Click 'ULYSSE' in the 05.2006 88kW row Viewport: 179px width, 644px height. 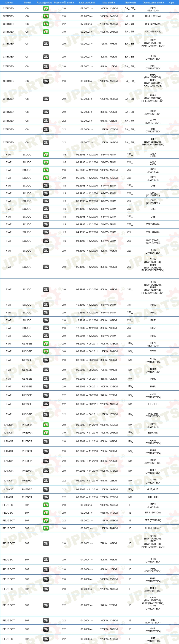click(27, 379)
